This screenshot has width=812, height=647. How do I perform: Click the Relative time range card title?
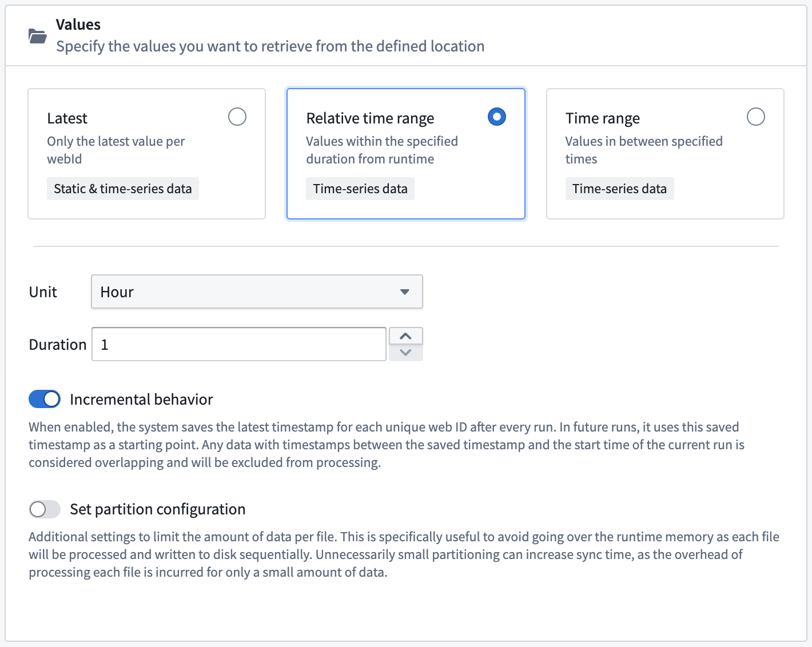pyautogui.click(x=370, y=118)
